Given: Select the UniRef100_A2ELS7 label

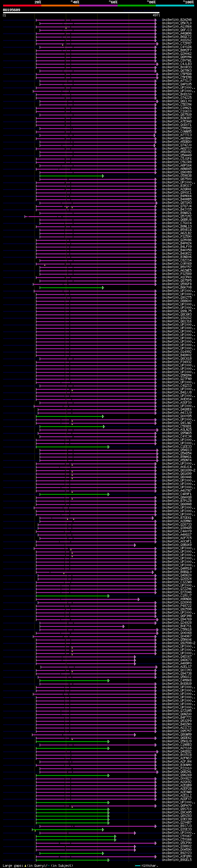Looking at the screenshot, I should click(176, 667).
